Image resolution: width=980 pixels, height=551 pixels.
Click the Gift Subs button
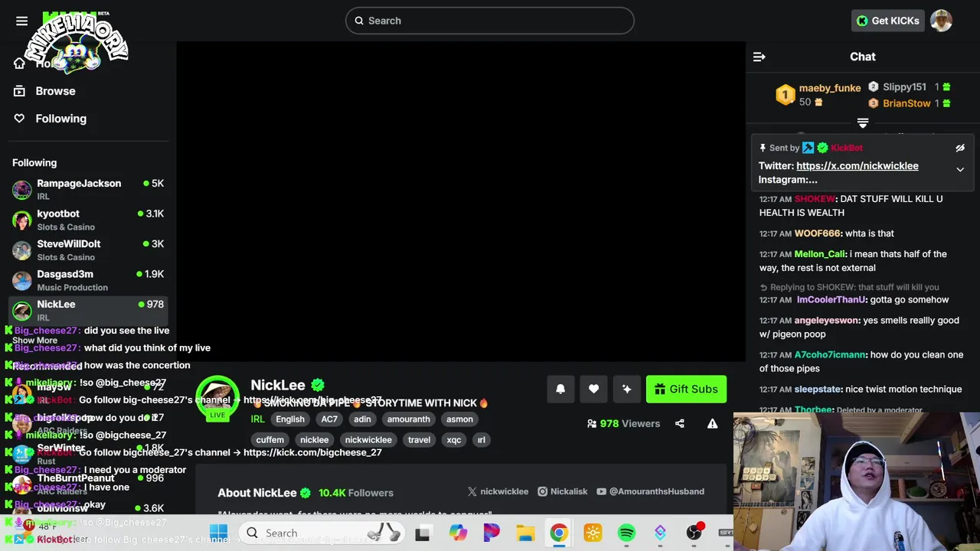(686, 389)
